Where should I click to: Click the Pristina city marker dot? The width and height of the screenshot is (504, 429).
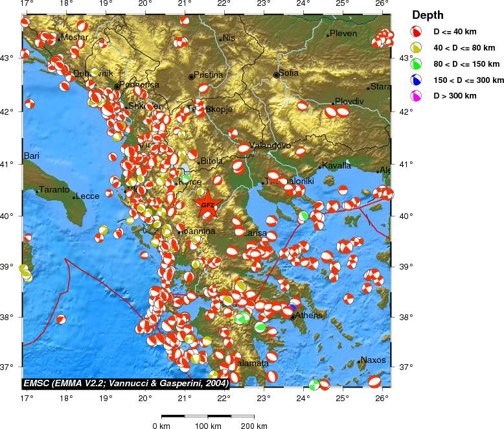click(x=191, y=77)
